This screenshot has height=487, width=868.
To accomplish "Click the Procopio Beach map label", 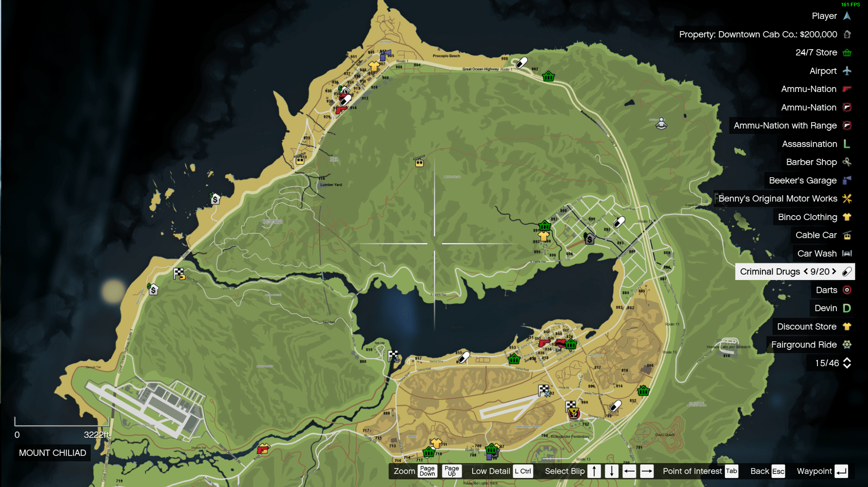I will pyautogui.click(x=446, y=56).
